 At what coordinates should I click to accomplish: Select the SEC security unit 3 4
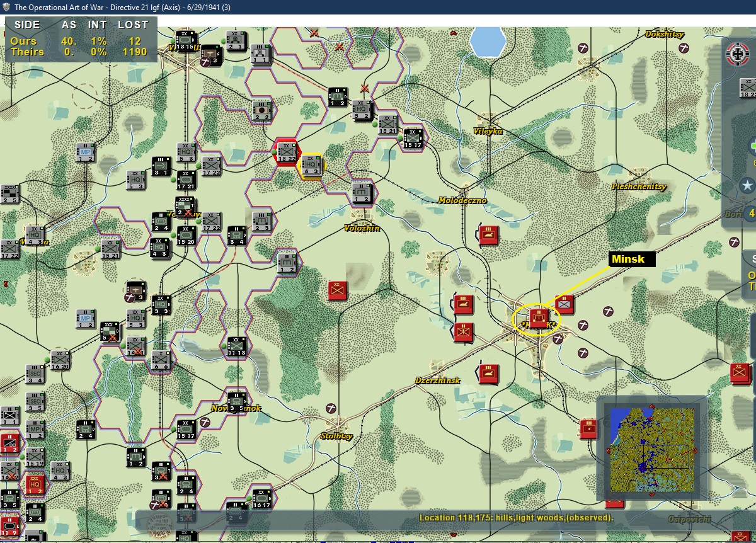click(x=35, y=375)
